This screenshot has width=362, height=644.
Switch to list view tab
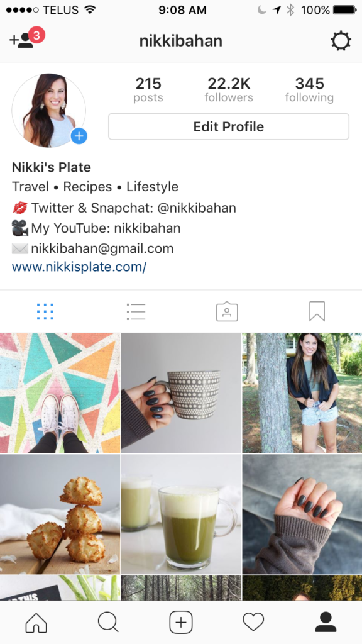[x=136, y=312]
